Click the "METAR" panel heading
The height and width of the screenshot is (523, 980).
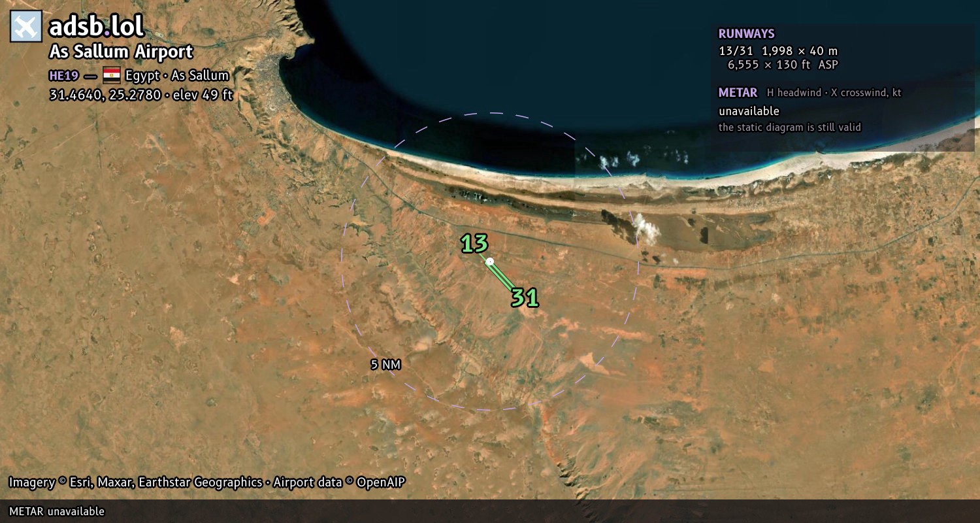click(x=738, y=93)
